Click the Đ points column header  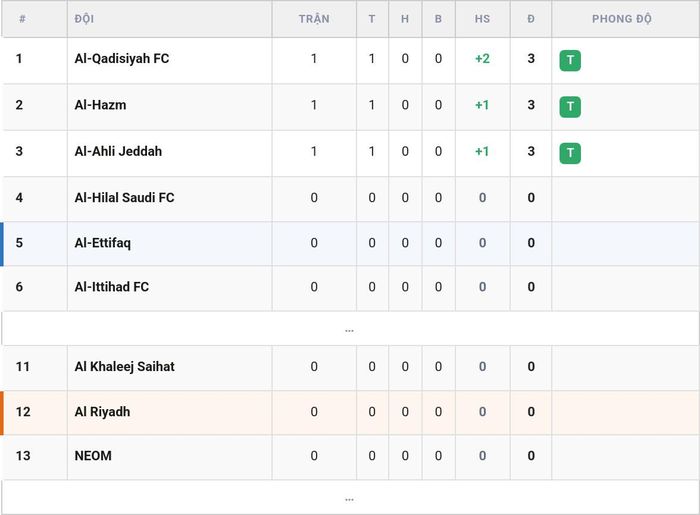tap(531, 19)
